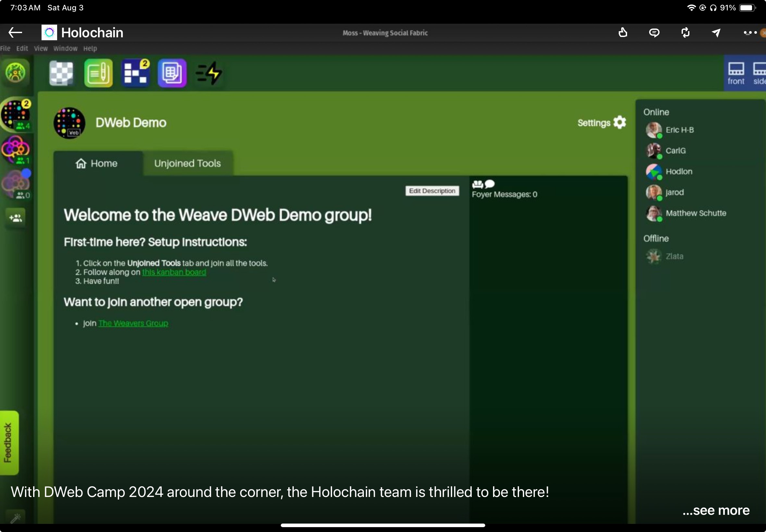Open the blue kanban tool icon
This screenshot has height=532, width=766.
tap(135, 73)
